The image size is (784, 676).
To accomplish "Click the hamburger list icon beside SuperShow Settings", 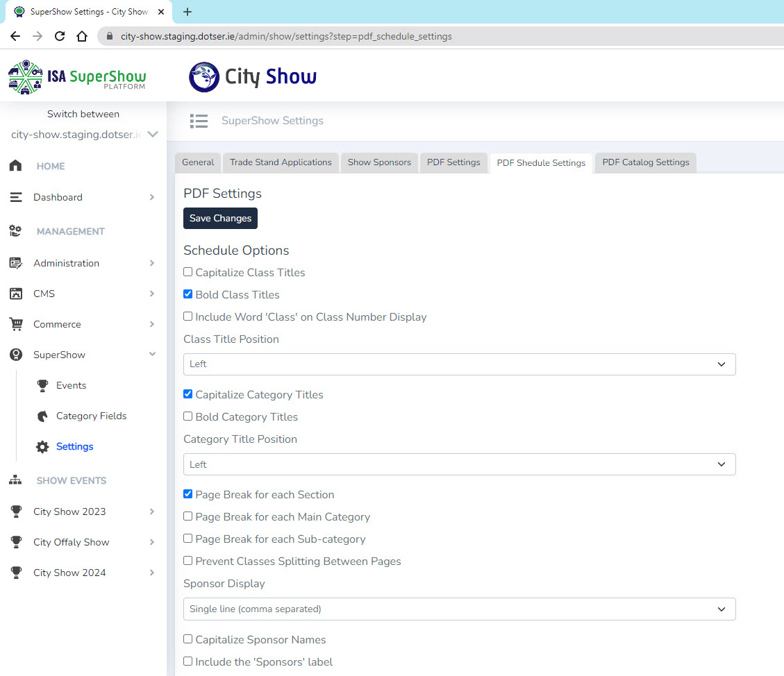I will [x=199, y=121].
